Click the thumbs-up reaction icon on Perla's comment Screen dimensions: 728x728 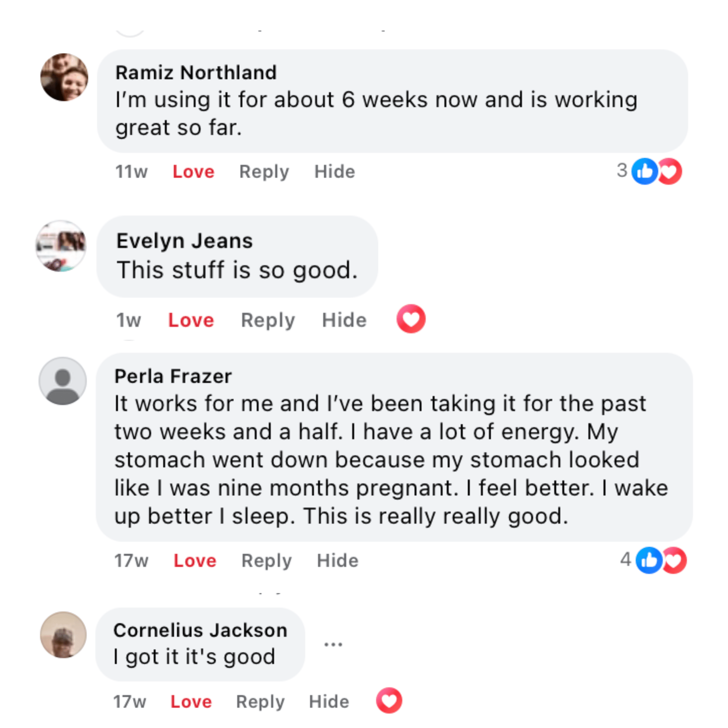coord(648,560)
